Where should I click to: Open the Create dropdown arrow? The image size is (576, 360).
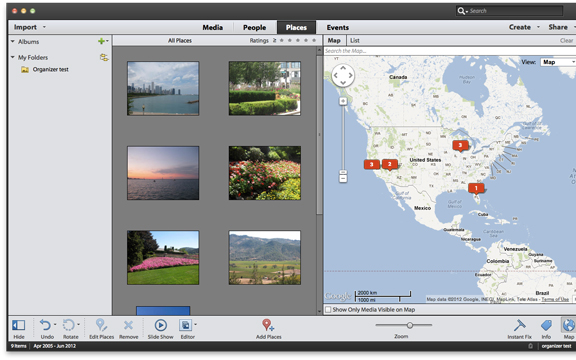pos(538,27)
